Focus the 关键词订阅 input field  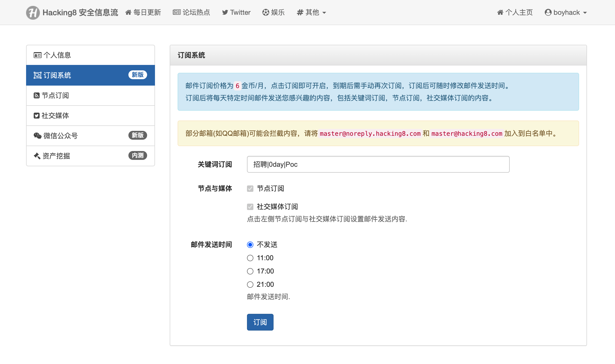pos(378,164)
